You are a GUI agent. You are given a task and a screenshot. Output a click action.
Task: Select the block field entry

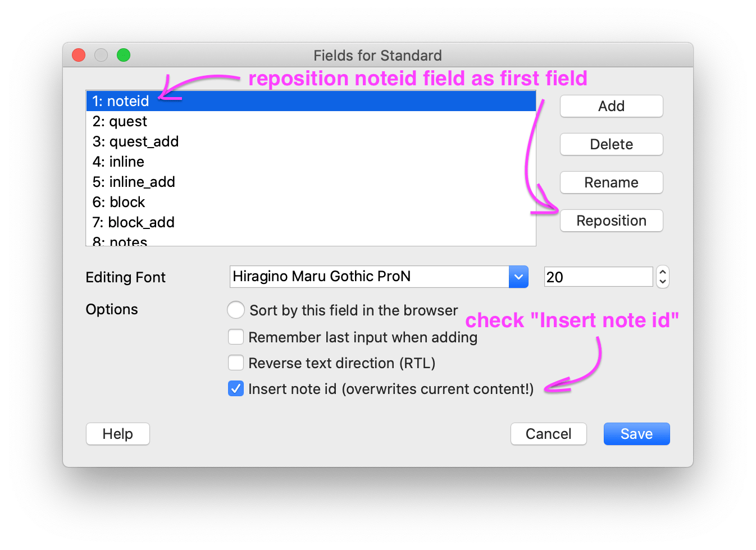point(119,202)
